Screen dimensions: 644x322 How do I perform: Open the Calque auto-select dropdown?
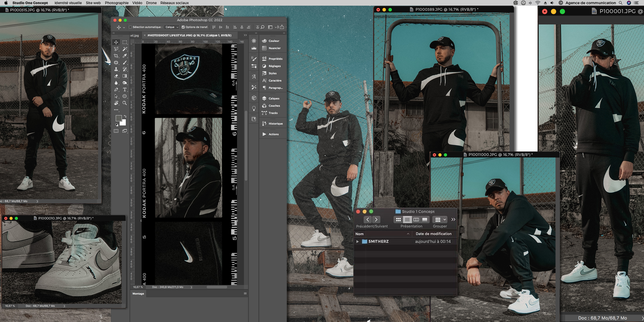[172, 27]
